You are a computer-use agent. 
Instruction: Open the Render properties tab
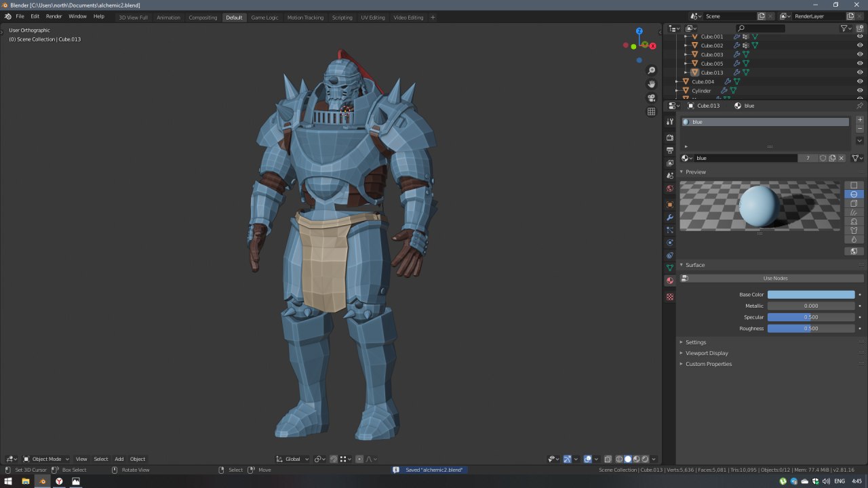point(670,138)
